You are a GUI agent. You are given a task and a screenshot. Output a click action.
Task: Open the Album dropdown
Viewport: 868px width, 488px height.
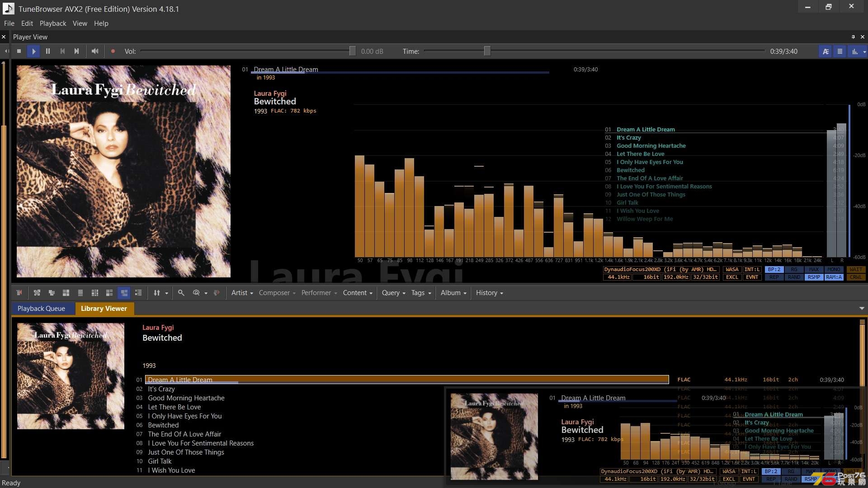click(453, 293)
